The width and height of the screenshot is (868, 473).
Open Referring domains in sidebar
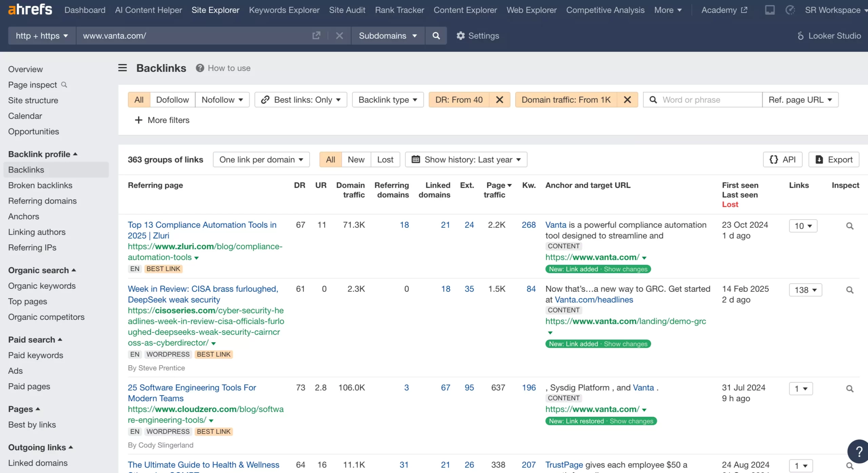[42, 201]
